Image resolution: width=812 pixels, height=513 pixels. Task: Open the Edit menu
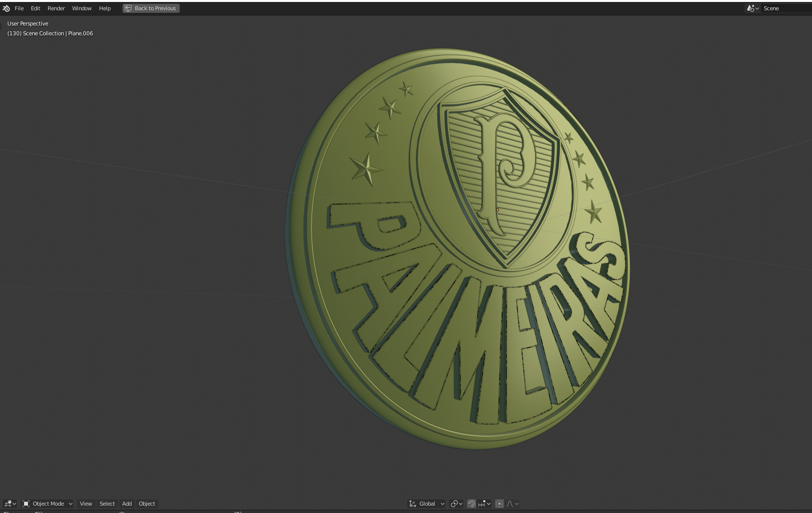click(x=35, y=8)
